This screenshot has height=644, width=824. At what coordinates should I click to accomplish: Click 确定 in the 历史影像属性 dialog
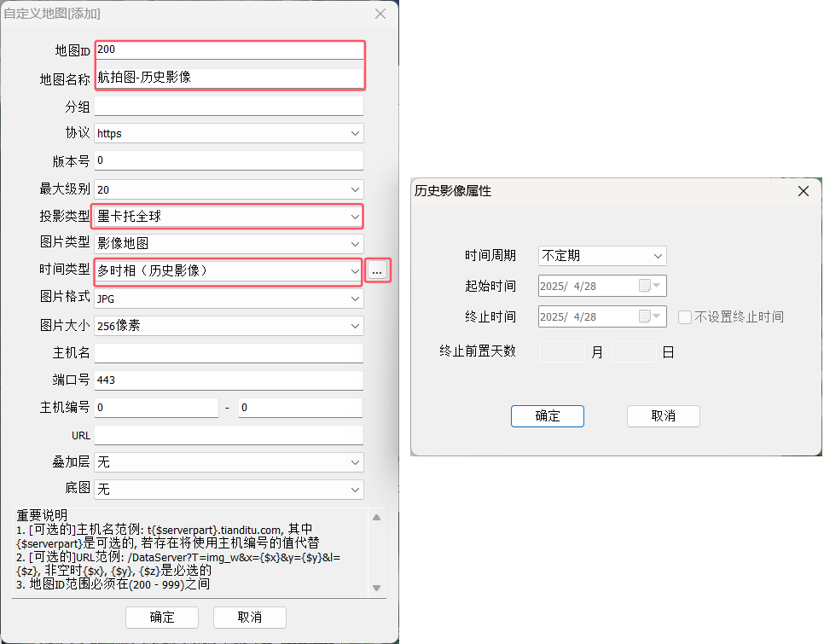547,416
